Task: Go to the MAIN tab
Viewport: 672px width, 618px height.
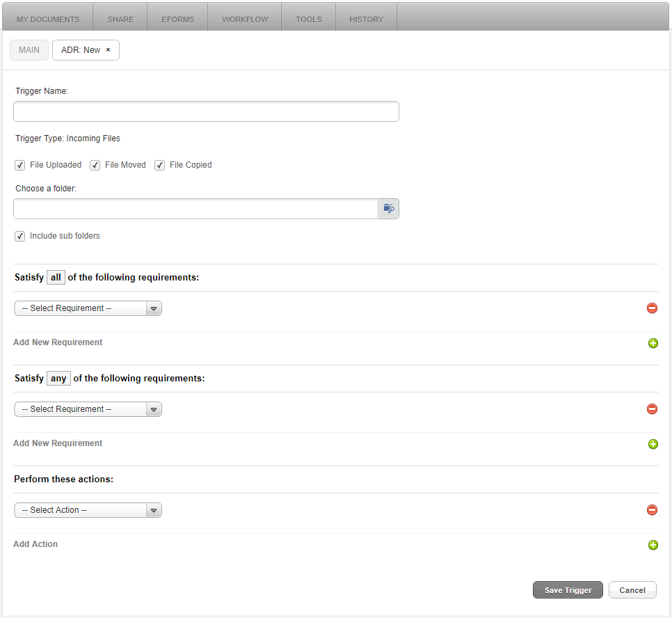Action: [29, 49]
